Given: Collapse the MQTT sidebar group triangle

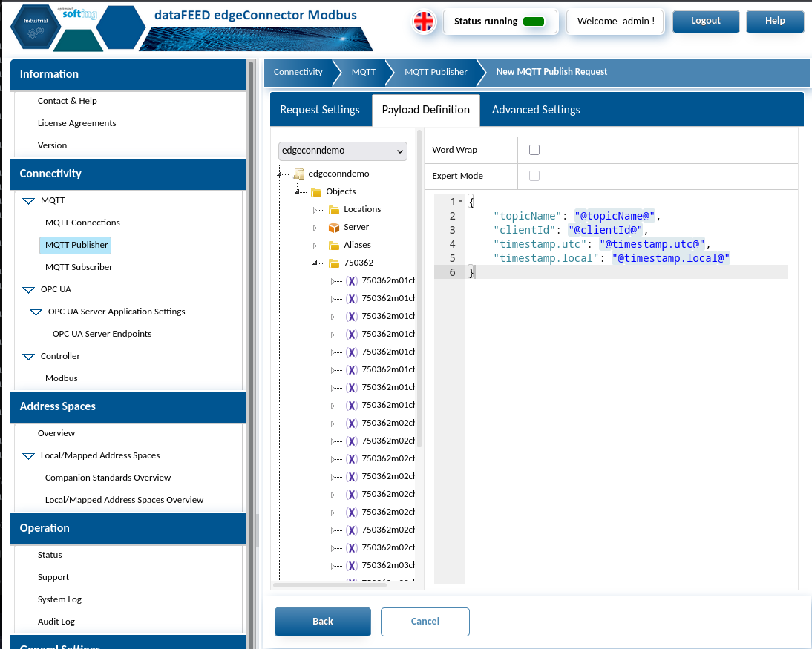Looking at the screenshot, I should pyautogui.click(x=28, y=201).
